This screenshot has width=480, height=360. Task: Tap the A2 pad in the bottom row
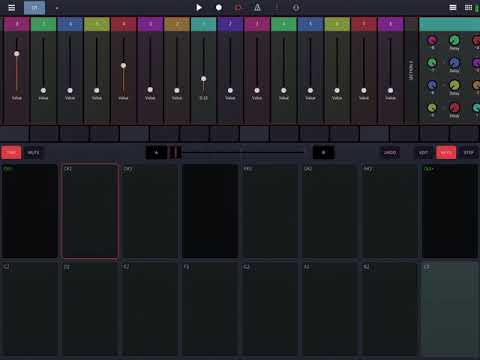(330, 309)
